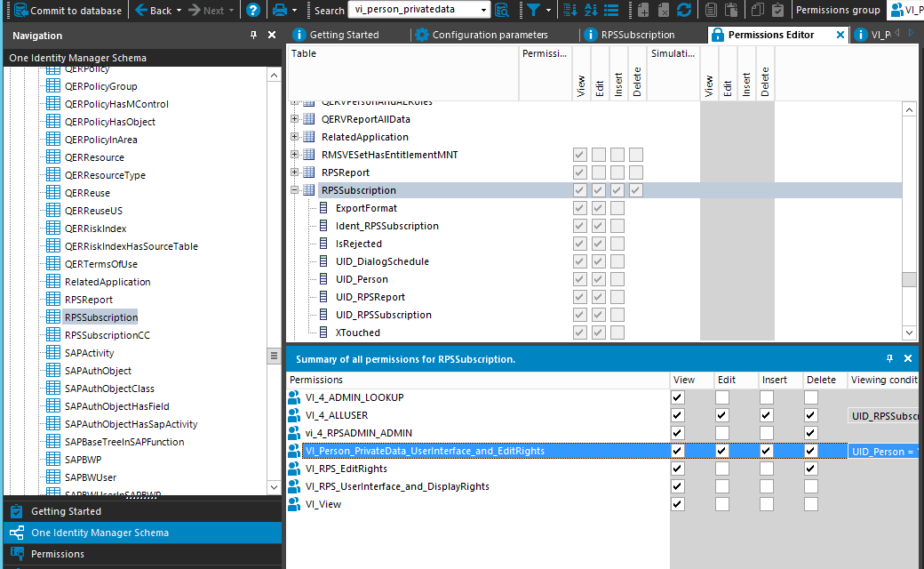Screen dimensions: 924x569
Task: Open One Identity Manager Schema section
Action: pos(143,533)
